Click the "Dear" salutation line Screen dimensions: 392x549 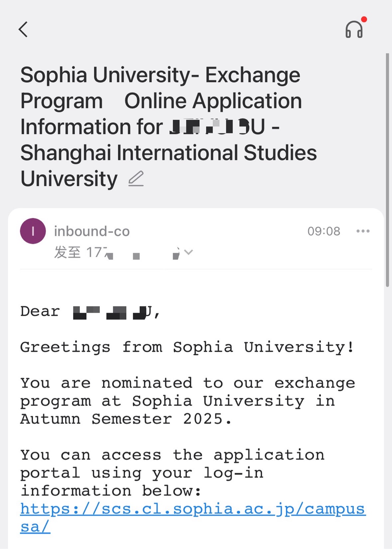(40, 311)
